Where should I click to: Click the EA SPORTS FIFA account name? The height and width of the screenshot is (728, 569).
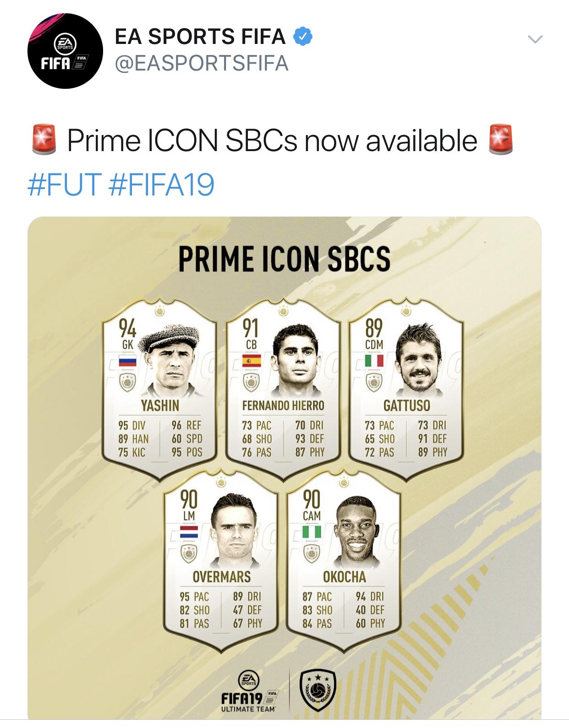tap(200, 37)
